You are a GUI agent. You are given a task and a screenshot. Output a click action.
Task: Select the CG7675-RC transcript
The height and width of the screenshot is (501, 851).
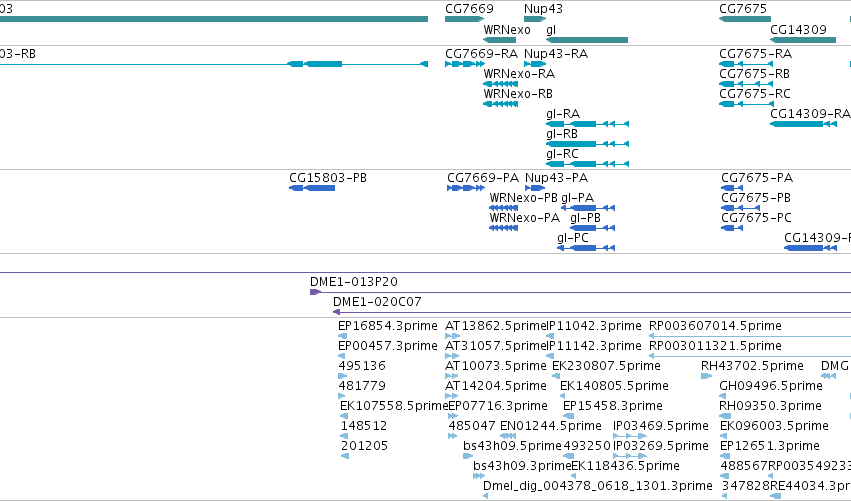coord(746,104)
